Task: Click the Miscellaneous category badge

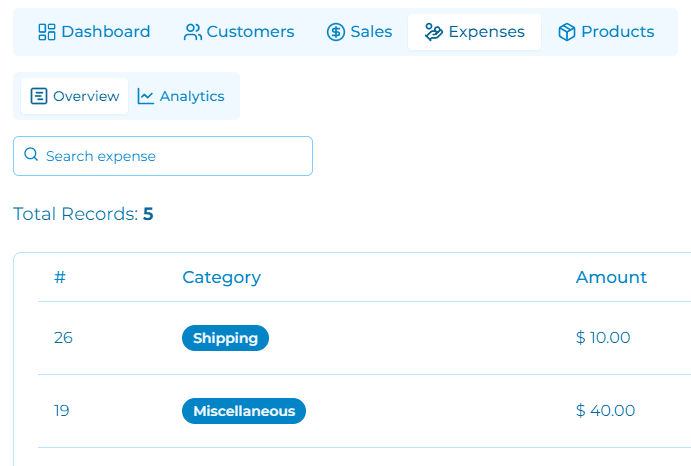Action: click(x=244, y=411)
